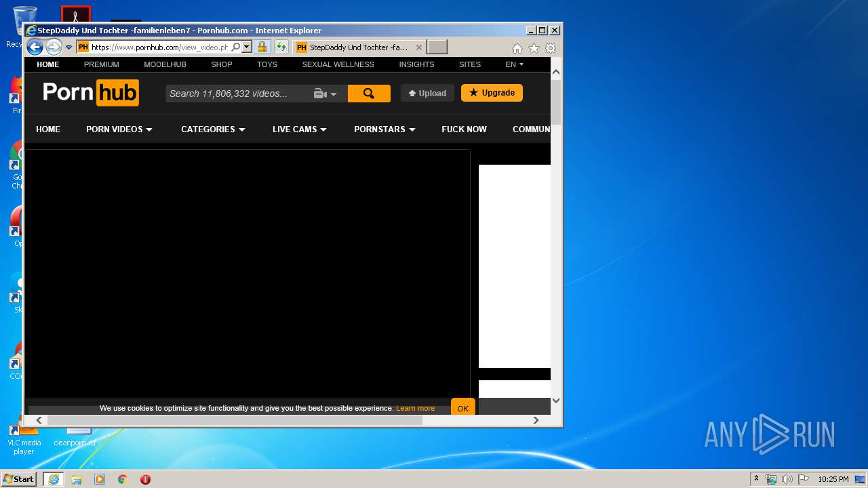
Task: Click the security lock icon
Action: click(x=262, y=47)
